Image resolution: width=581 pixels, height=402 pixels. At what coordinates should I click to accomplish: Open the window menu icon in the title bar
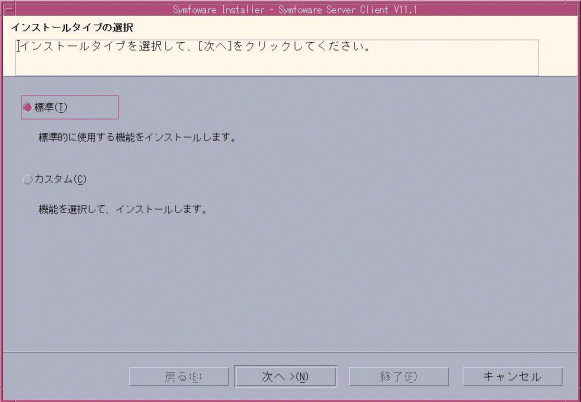pos(8,9)
